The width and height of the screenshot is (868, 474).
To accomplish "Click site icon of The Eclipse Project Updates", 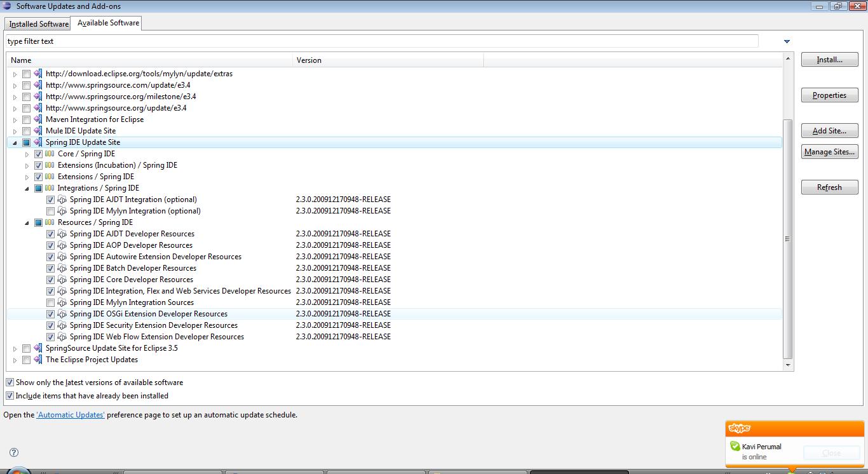I will (38, 360).
